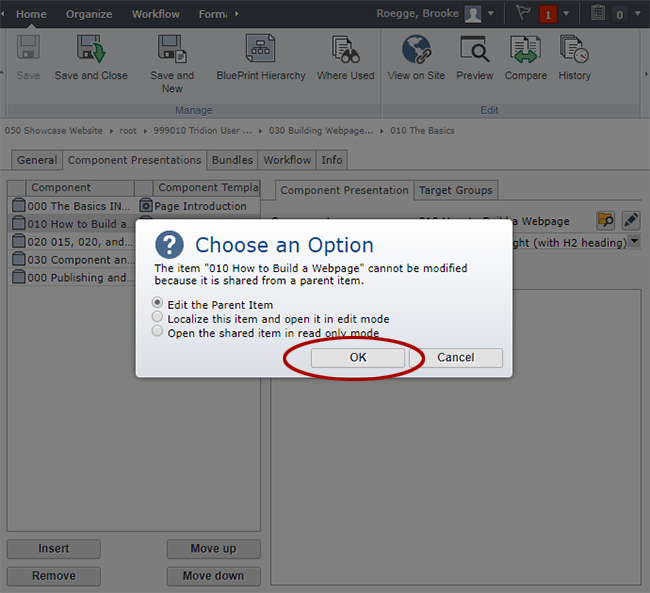Open the History icon
Screen dimensions: 650x593
574,50
